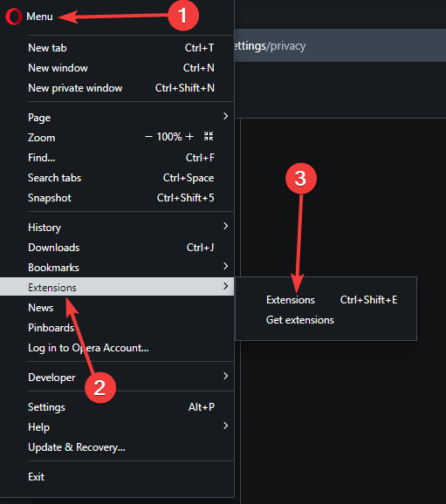
Task: Open the Help submenu chevron
Action: (225, 426)
